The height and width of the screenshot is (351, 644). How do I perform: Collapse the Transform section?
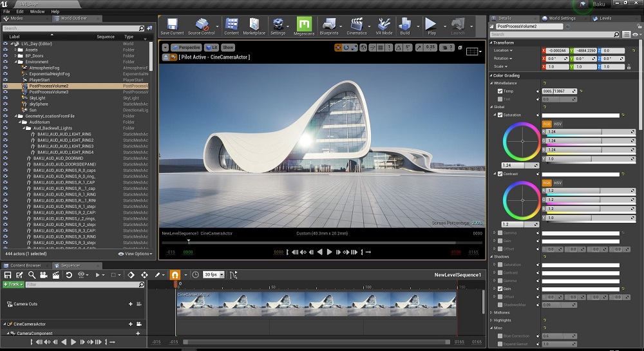pyautogui.click(x=491, y=43)
